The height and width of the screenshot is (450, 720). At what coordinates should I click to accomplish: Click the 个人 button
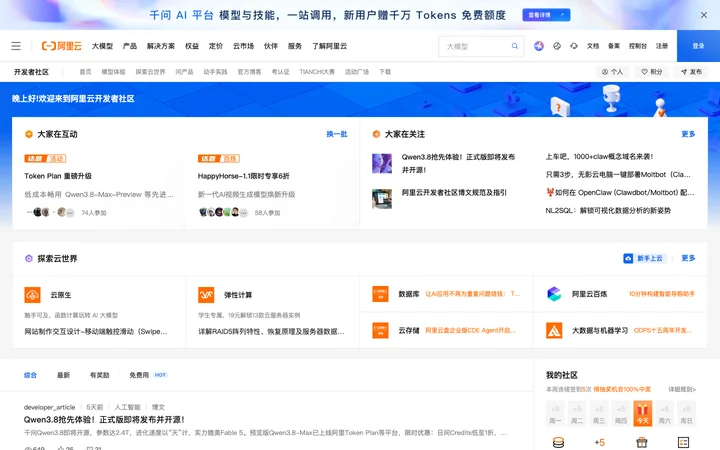612,72
